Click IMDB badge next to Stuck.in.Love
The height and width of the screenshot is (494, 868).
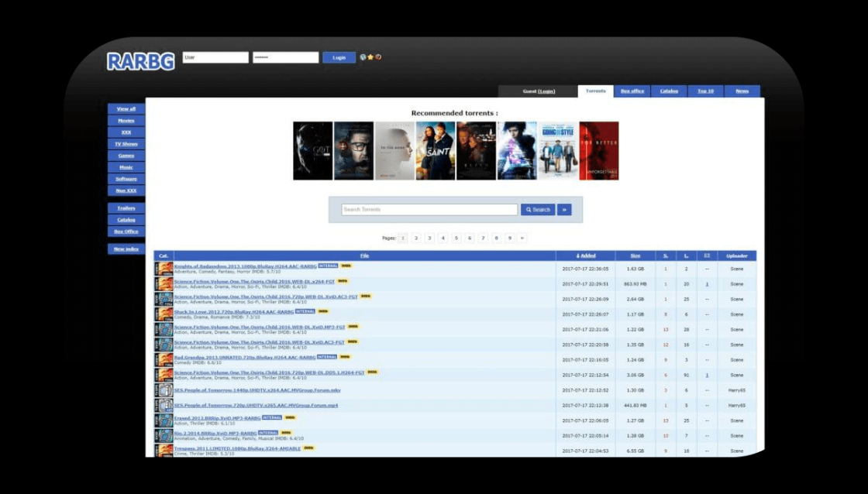coord(322,311)
